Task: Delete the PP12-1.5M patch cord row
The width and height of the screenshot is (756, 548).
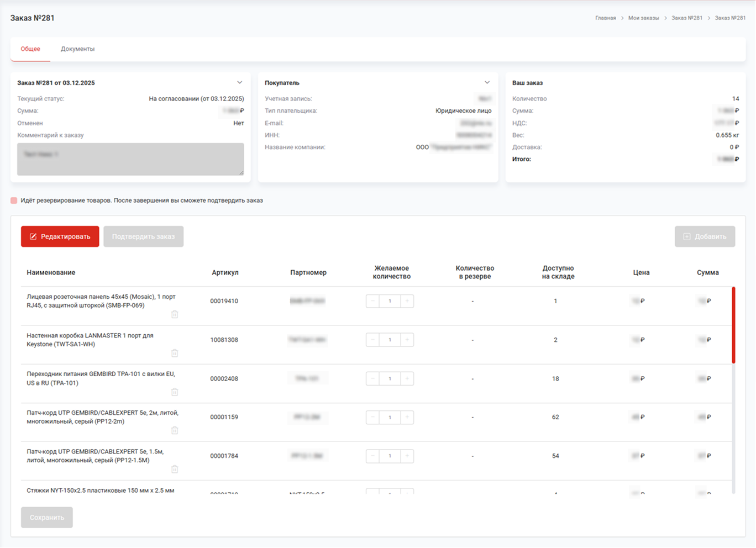Action: (175, 469)
